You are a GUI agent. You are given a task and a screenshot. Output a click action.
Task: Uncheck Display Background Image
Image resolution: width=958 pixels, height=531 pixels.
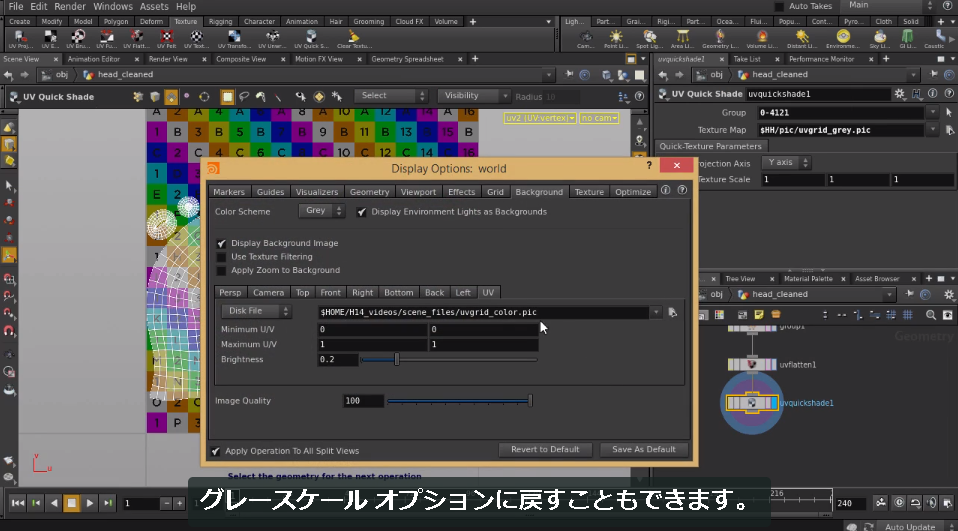[221, 243]
